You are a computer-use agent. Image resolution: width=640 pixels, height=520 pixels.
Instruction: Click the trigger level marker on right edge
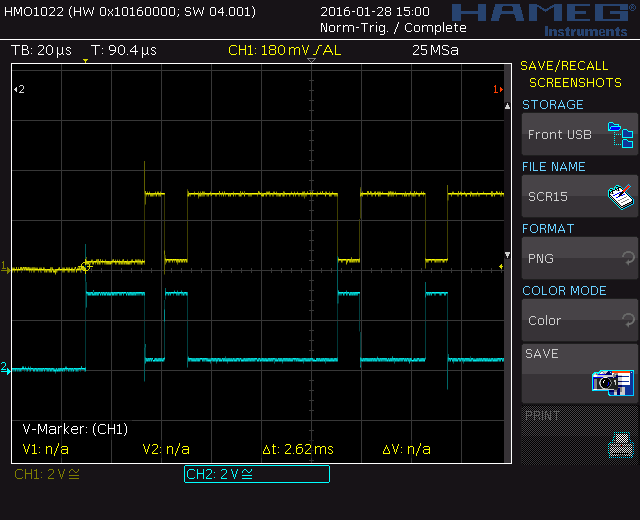click(x=501, y=267)
